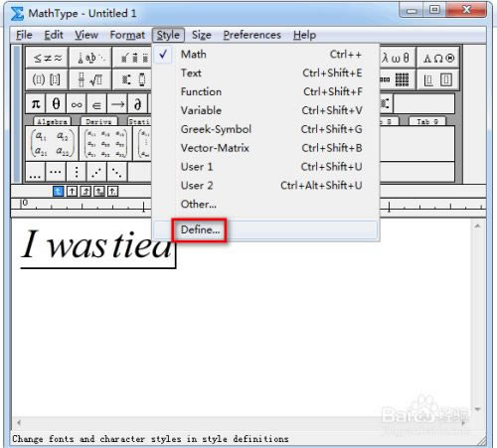Choose the User 2 style
This screenshot has width=497, height=448.
pyautogui.click(x=265, y=186)
